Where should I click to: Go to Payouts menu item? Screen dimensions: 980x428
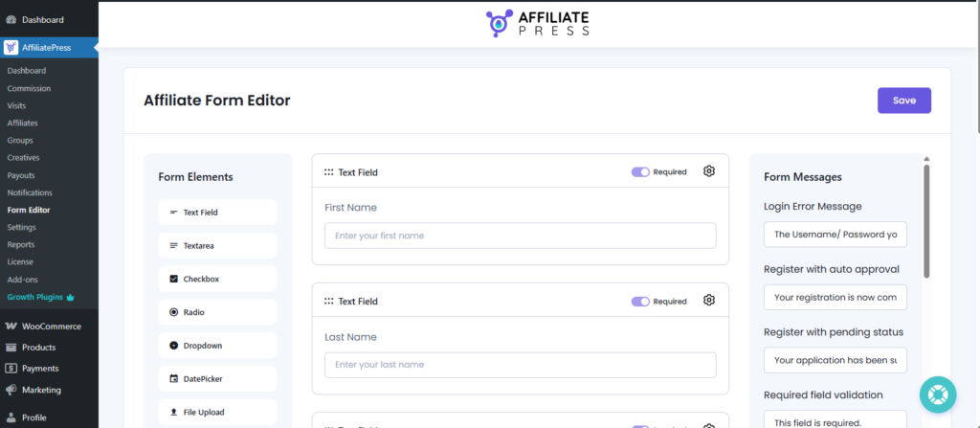point(21,175)
